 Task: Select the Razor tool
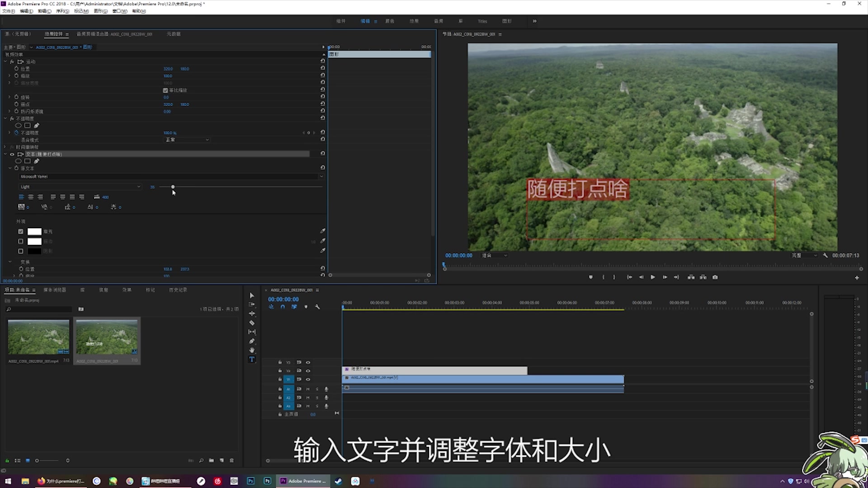[x=252, y=323]
